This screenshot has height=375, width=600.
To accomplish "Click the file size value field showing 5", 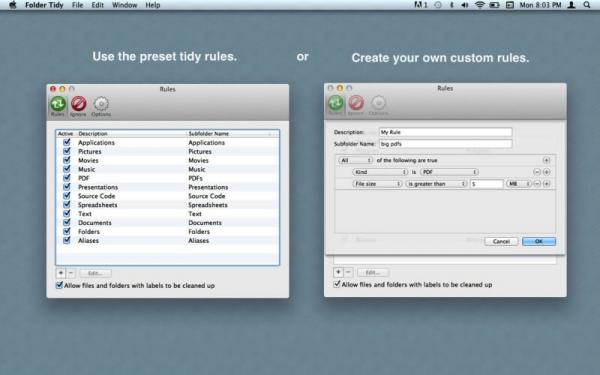I will [x=486, y=184].
